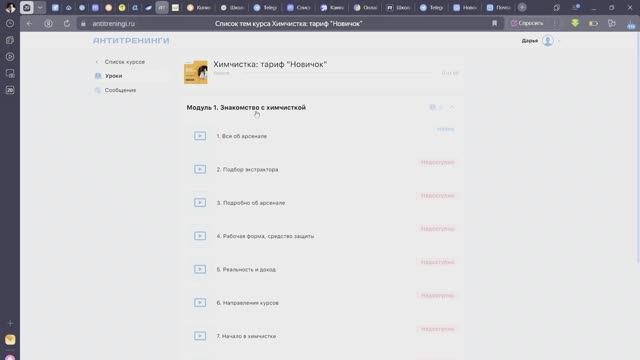Screen dimensions: 640x360
Task: Open the tab list dropdown arrow beside the tab counter
Action: [x=40, y=7]
